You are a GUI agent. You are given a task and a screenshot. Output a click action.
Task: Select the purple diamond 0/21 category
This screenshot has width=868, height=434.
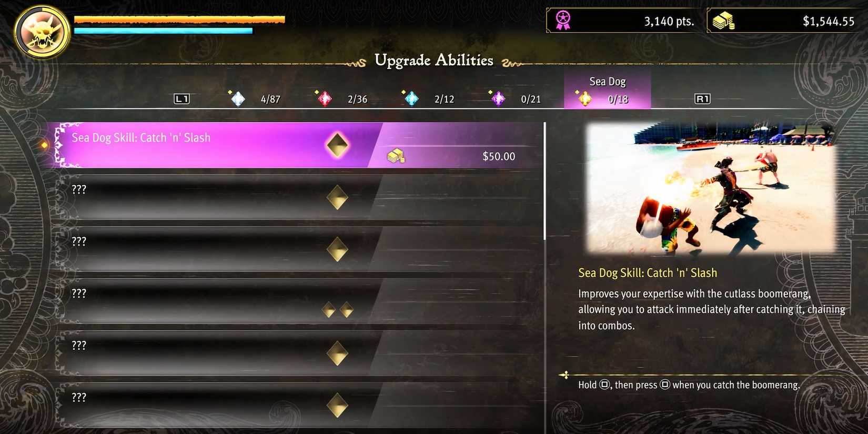pyautogui.click(x=516, y=98)
